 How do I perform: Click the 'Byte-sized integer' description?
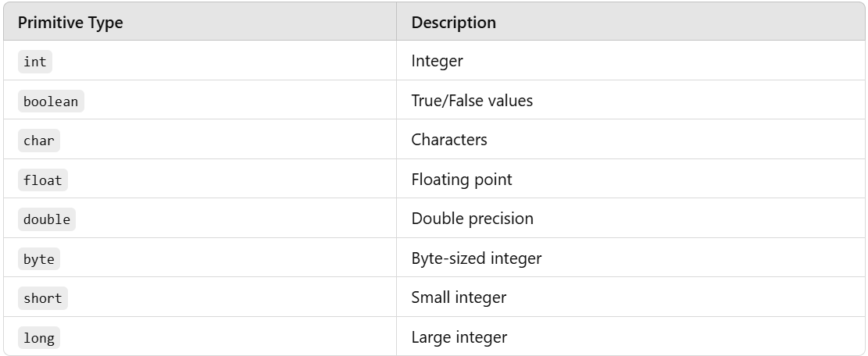pyautogui.click(x=477, y=258)
